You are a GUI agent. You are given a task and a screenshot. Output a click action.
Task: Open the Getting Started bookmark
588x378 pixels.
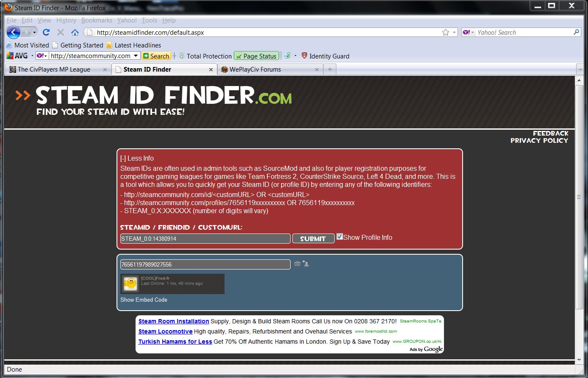pos(78,45)
